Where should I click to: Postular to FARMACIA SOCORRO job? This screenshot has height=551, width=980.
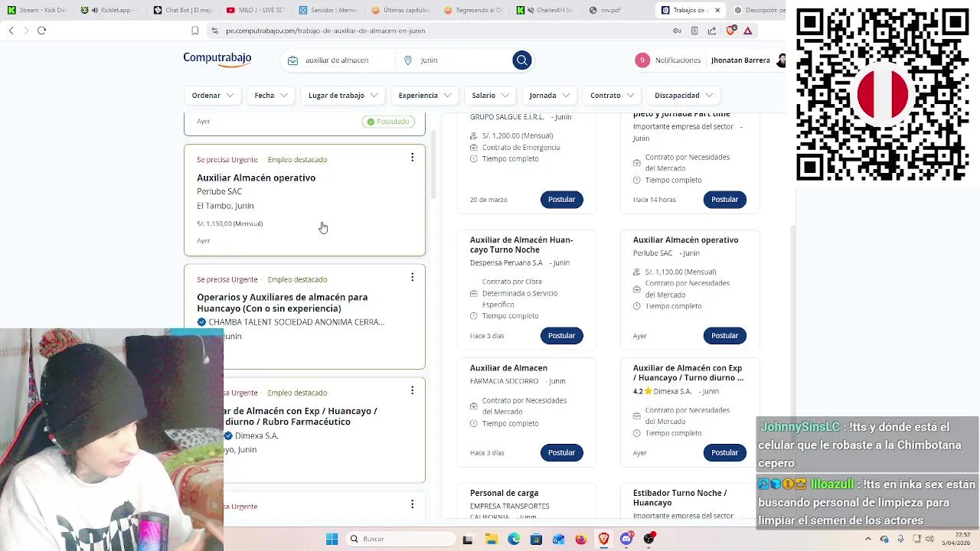[561, 452]
